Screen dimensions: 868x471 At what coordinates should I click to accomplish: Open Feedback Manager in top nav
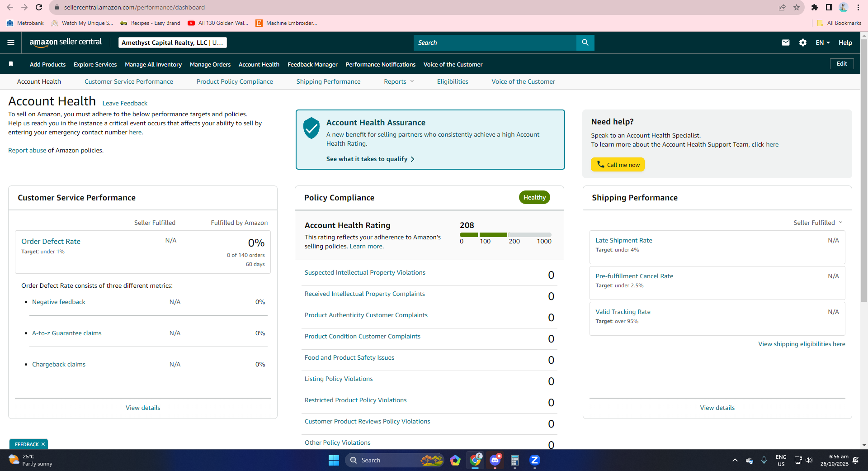point(312,64)
